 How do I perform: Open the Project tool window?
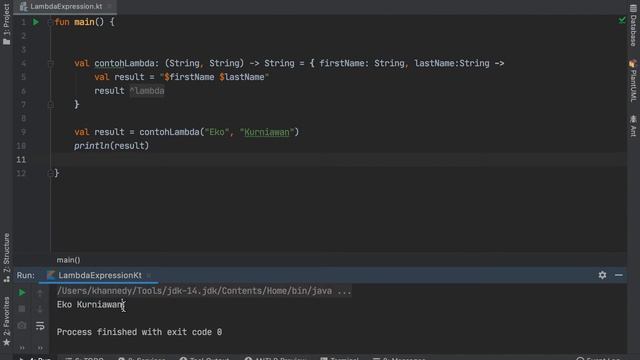point(7,24)
